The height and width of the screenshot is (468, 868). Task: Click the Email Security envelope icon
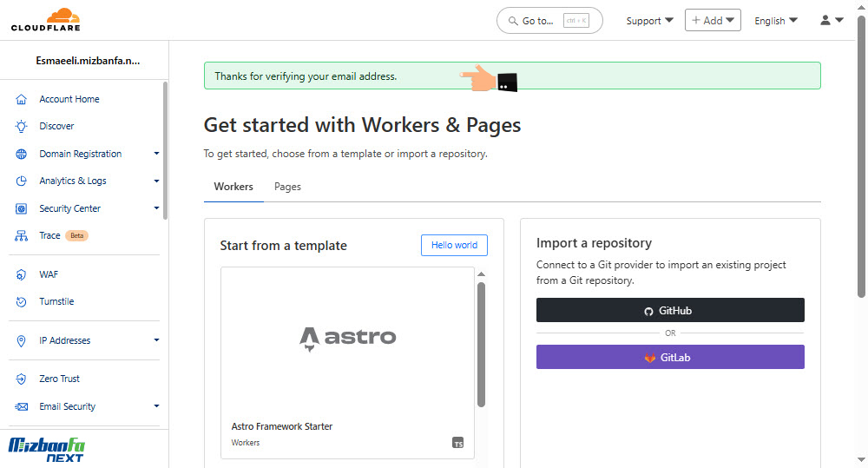coord(21,406)
